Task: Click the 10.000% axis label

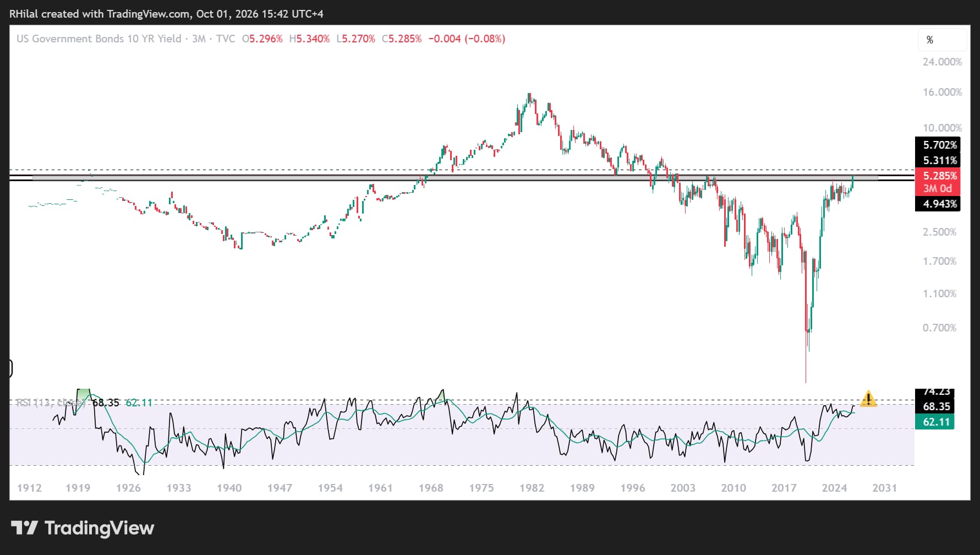Action: coord(942,128)
